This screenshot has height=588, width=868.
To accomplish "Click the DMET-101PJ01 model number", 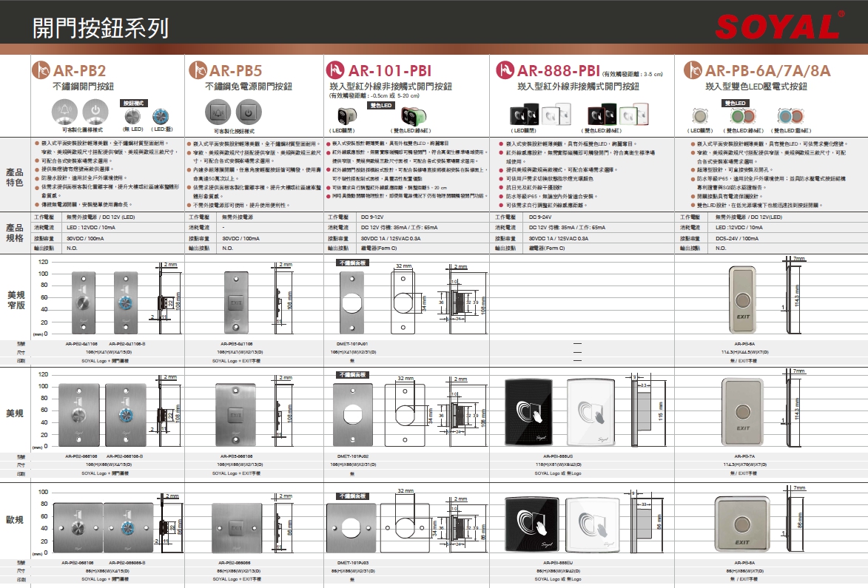I will (x=352, y=343).
